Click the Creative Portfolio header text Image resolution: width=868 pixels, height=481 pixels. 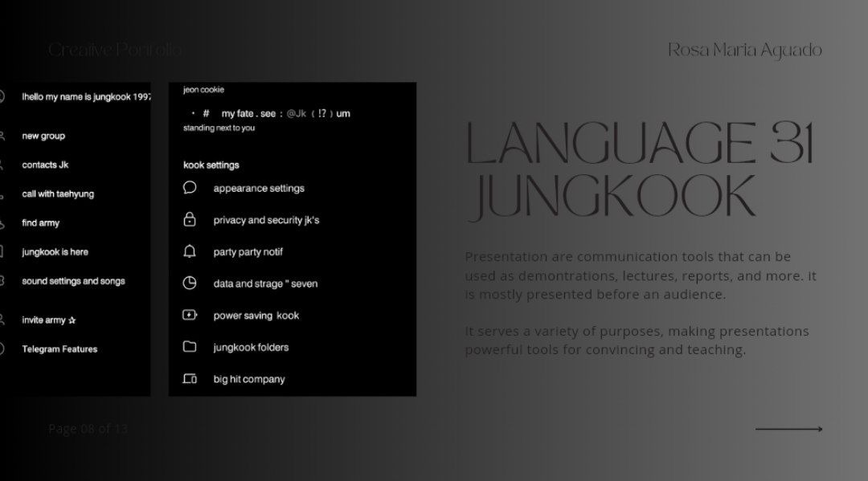point(115,50)
